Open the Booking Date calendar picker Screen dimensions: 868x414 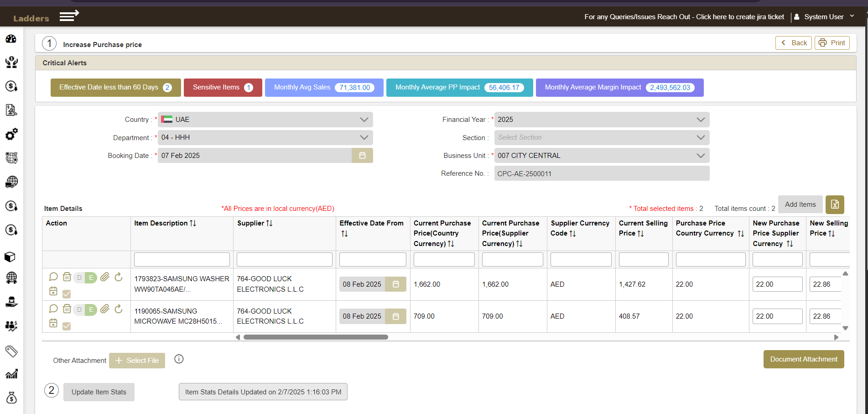click(362, 156)
